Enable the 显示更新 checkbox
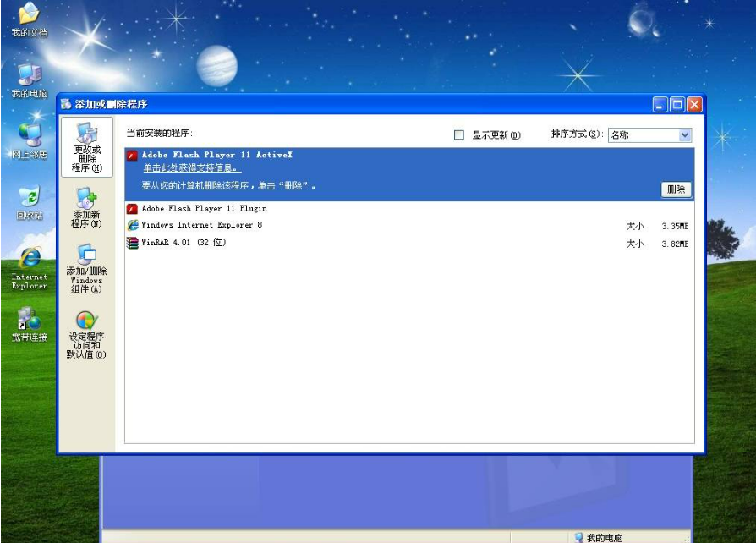The image size is (756, 543). 459,135
